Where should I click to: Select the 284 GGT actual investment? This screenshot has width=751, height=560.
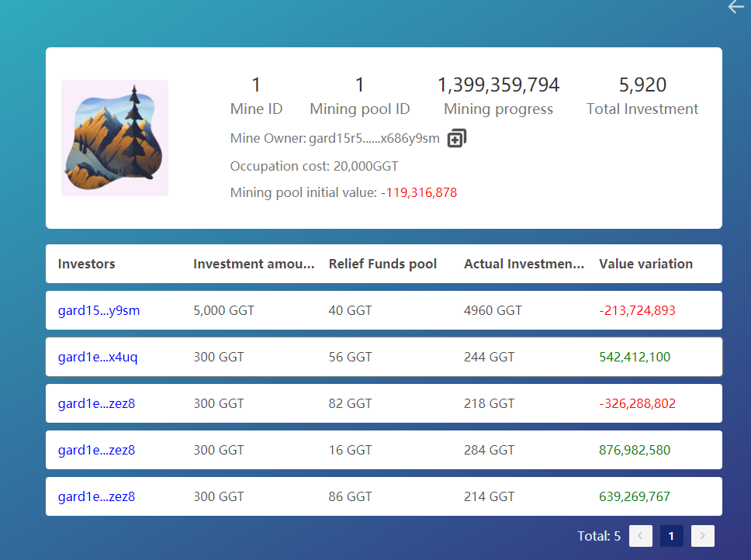[489, 449]
